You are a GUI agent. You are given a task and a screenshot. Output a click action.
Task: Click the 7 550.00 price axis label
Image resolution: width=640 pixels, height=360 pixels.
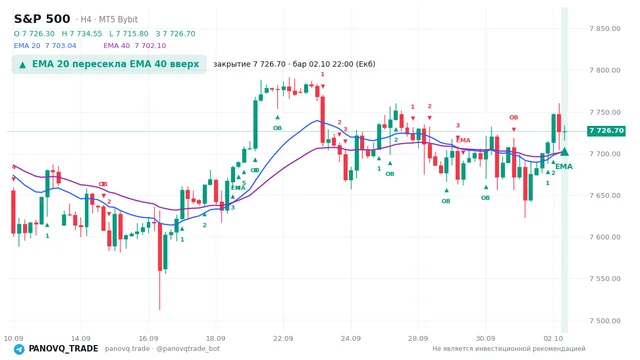point(605,279)
